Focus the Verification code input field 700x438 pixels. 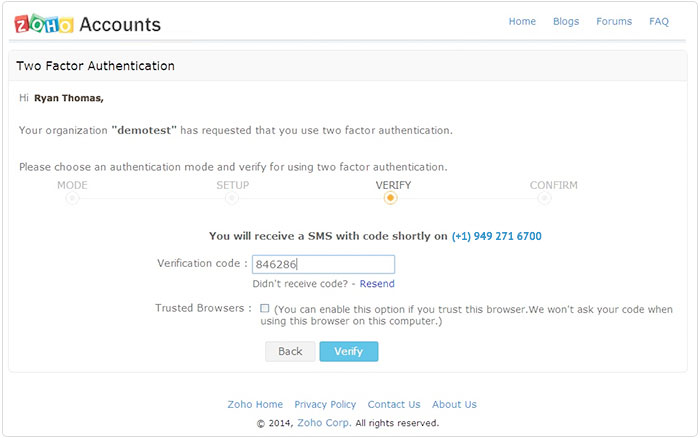pyautogui.click(x=323, y=264)
